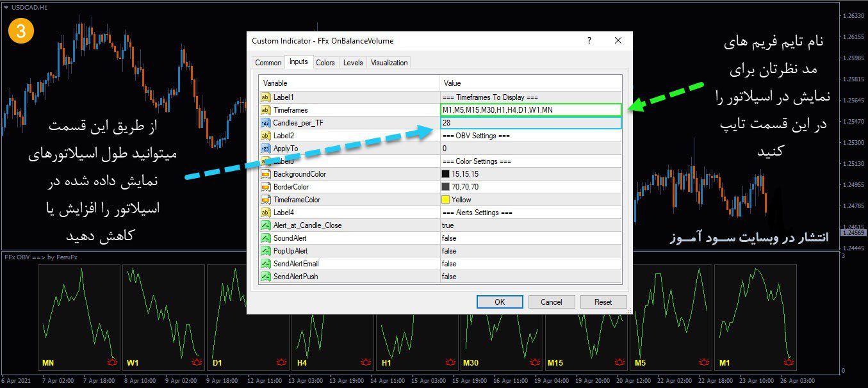The height and width of the screenshot is (388, 868).
Task: Click the BackgroundColor row color icon
Action: pos(266,174)
